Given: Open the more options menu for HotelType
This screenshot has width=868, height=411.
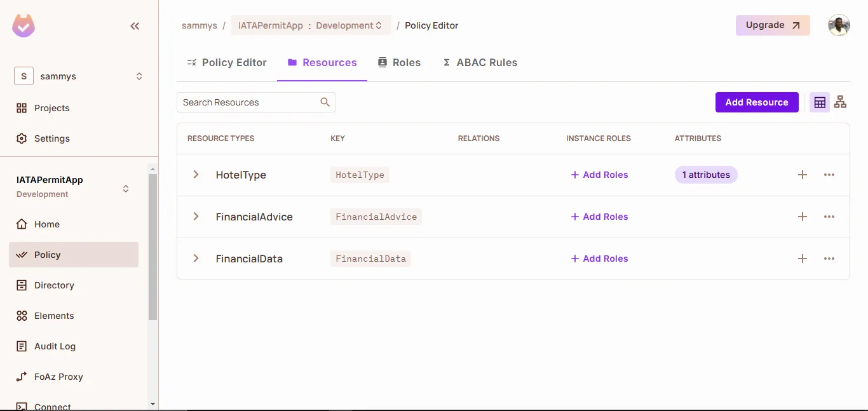Looking at the screenshot, I should (829, 175).
